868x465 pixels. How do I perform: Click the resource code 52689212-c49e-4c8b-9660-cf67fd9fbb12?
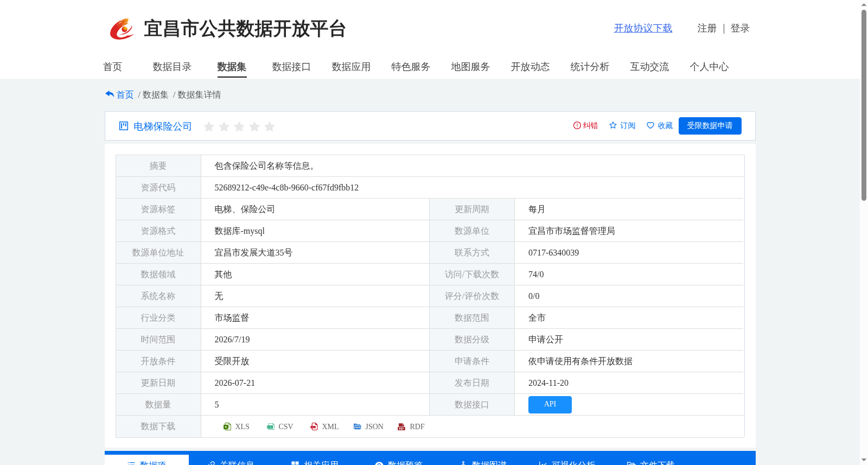click(286, 188)
